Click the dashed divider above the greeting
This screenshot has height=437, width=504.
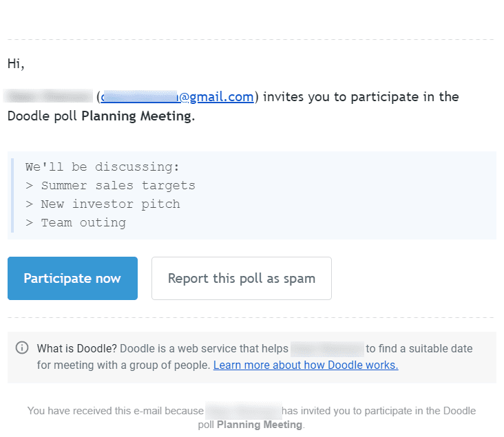pos(251,39)
